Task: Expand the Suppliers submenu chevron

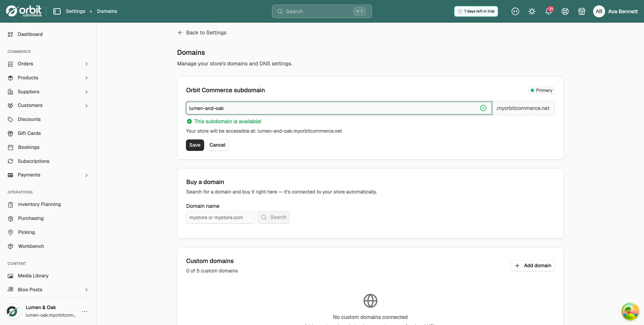Action: pos(86,92)
